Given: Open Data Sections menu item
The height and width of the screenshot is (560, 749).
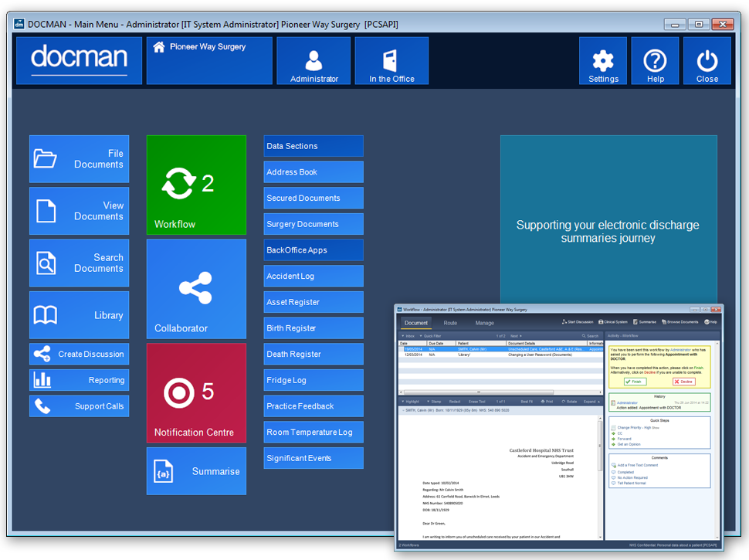Looking at the screenshot, I should (313, 146).
